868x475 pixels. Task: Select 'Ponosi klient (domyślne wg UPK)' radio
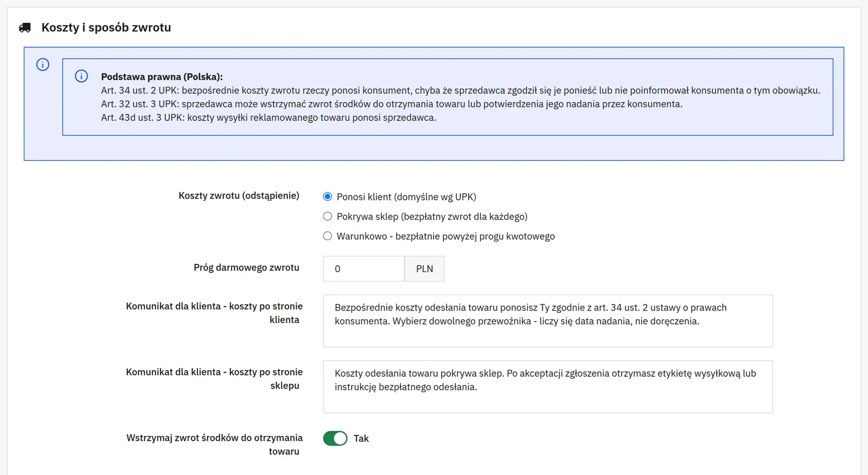(328, 197)
